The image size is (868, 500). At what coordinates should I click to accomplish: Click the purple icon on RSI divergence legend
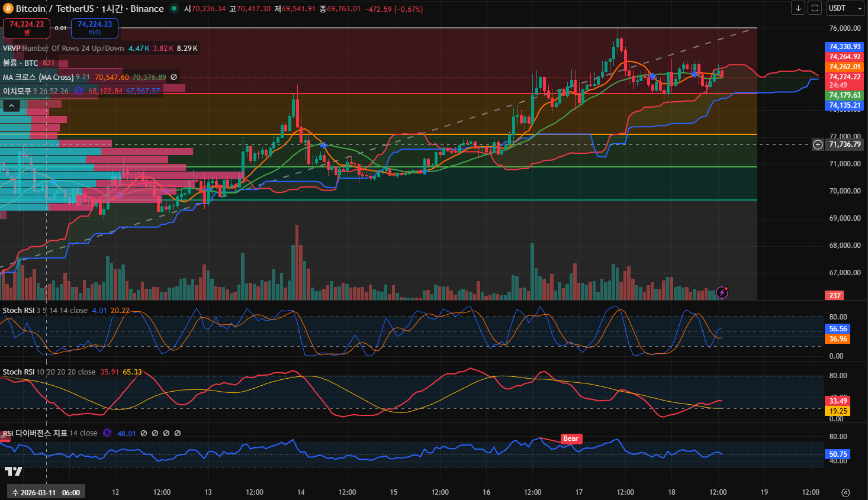point(107,433)
